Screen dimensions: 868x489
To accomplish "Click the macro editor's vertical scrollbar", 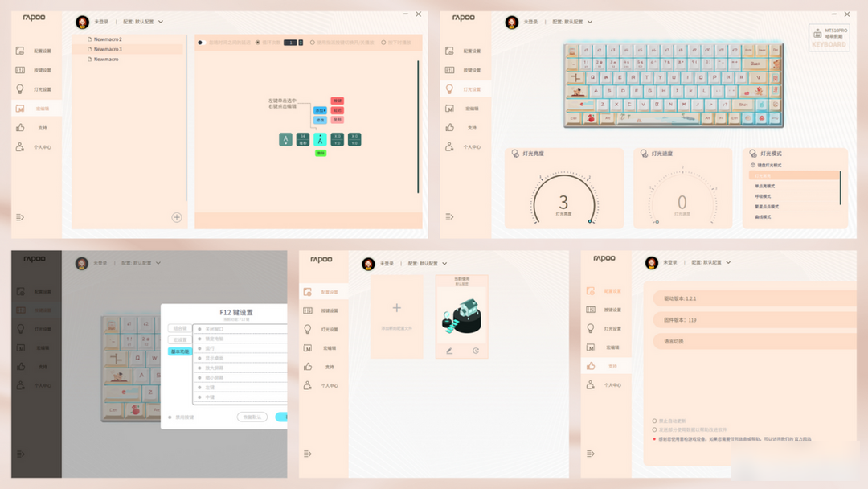I will pyautogui.click(x=418, y=127).
